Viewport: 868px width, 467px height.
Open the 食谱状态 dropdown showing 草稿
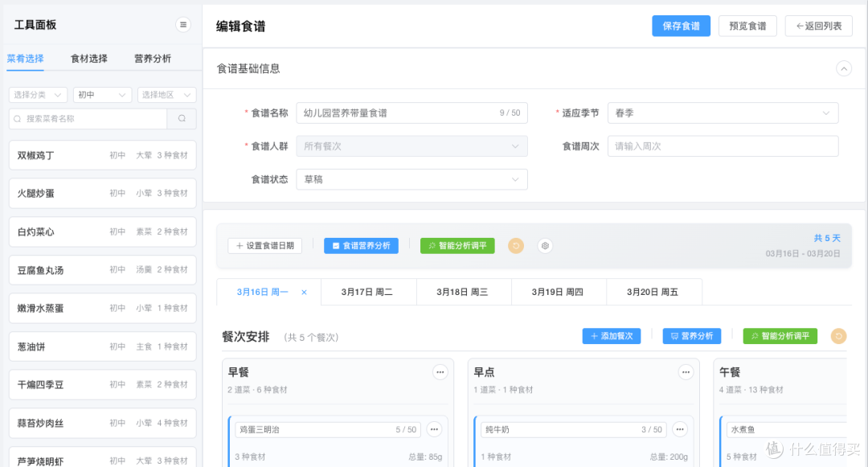[x=411, y=179]
